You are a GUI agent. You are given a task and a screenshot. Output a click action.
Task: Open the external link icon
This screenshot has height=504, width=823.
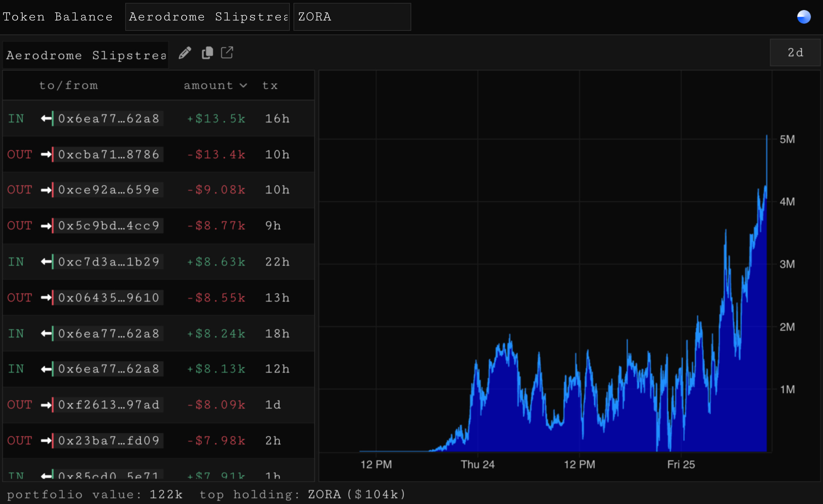227,53
